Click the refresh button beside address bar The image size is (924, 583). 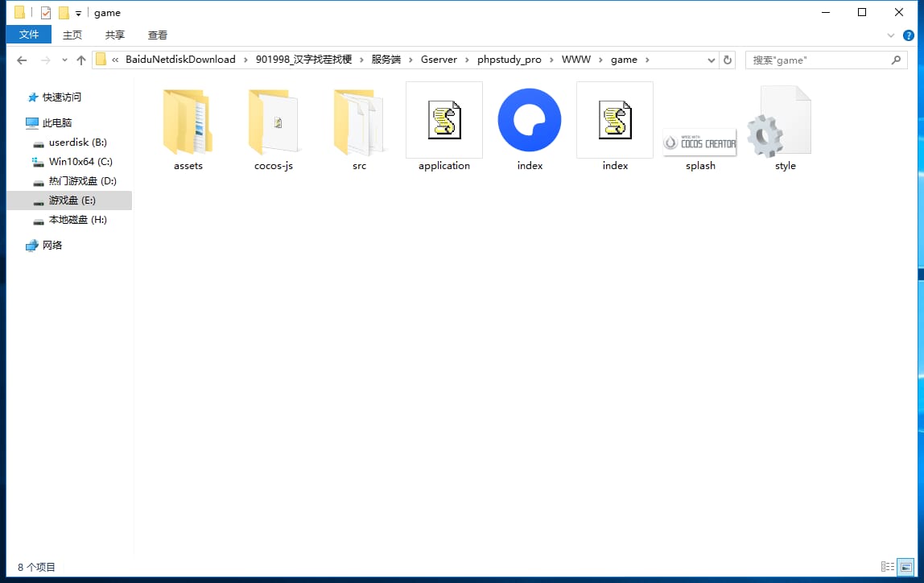pos(728,60)
